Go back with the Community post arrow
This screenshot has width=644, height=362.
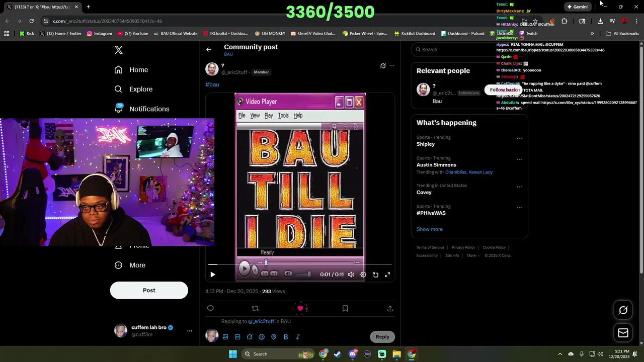[x=209, y=49]
